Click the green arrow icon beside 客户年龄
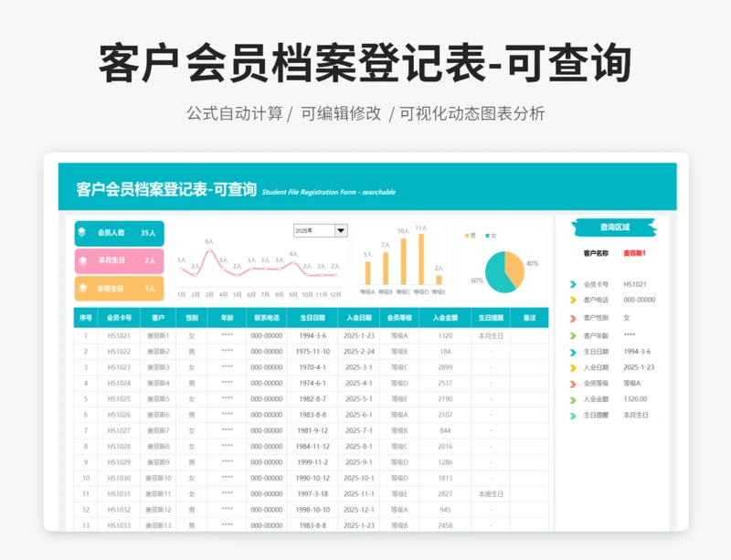Viewport: 731px width, 560px height. tap(573, 335)
